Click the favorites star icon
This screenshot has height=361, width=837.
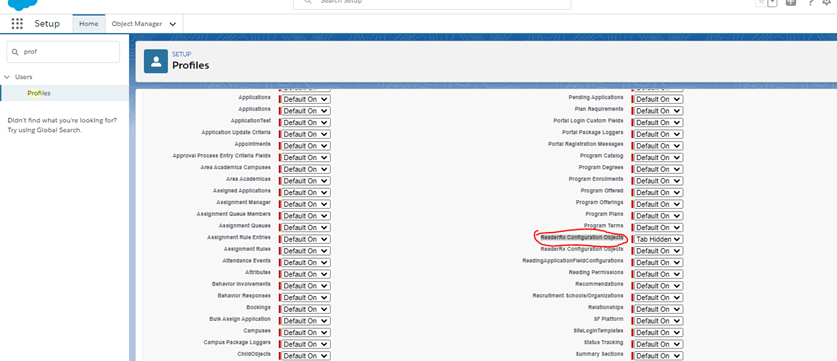tap(761, 3)
